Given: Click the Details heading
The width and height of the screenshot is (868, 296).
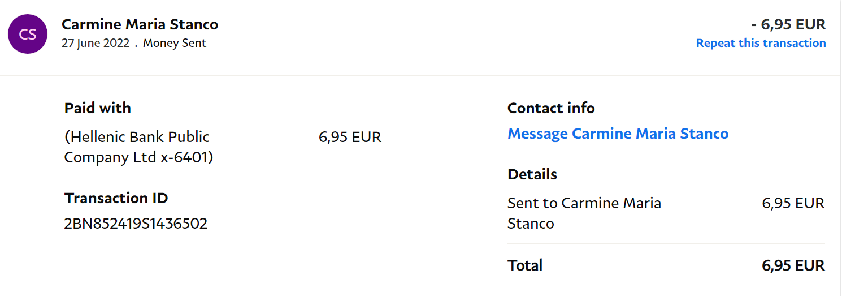Looking at the screenshot, I should [532, 174].
